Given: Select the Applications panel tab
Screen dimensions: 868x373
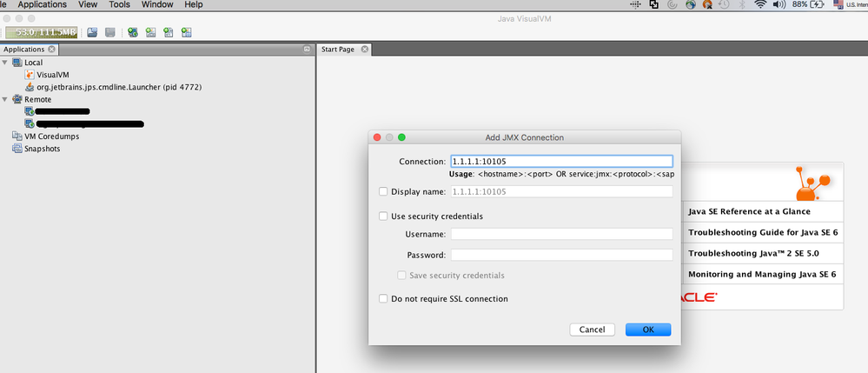Looking at the screenshot, I should coord(23,50).
